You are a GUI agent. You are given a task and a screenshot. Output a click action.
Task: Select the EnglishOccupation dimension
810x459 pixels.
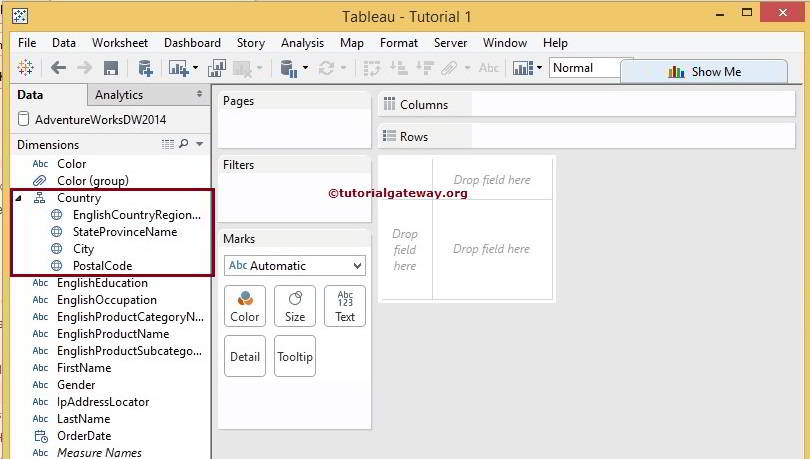(106, 300)
